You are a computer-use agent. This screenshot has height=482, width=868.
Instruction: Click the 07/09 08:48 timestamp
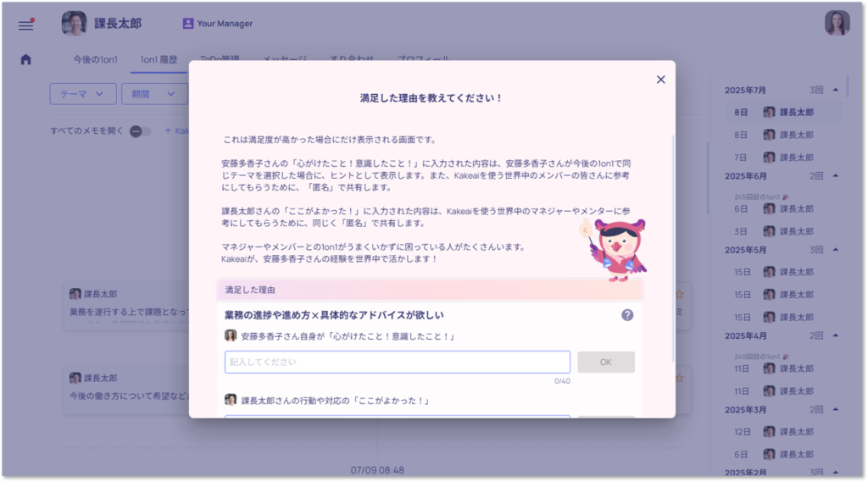[377, 470]
